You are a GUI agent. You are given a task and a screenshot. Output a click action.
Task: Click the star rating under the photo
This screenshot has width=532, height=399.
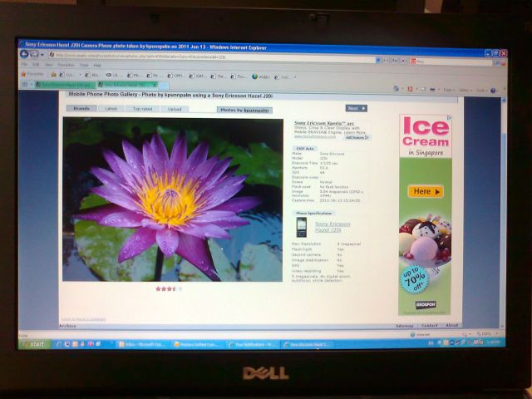(x=169, y=288)
